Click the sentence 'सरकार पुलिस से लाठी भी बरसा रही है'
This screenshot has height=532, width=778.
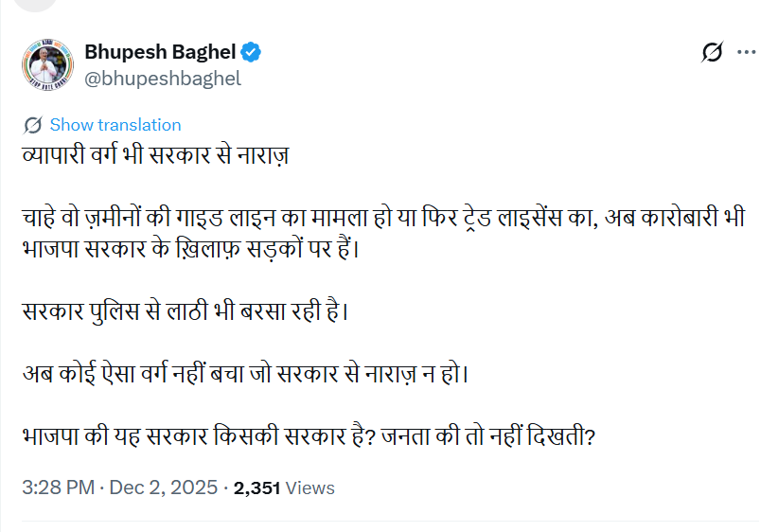(x=186, y=310)
